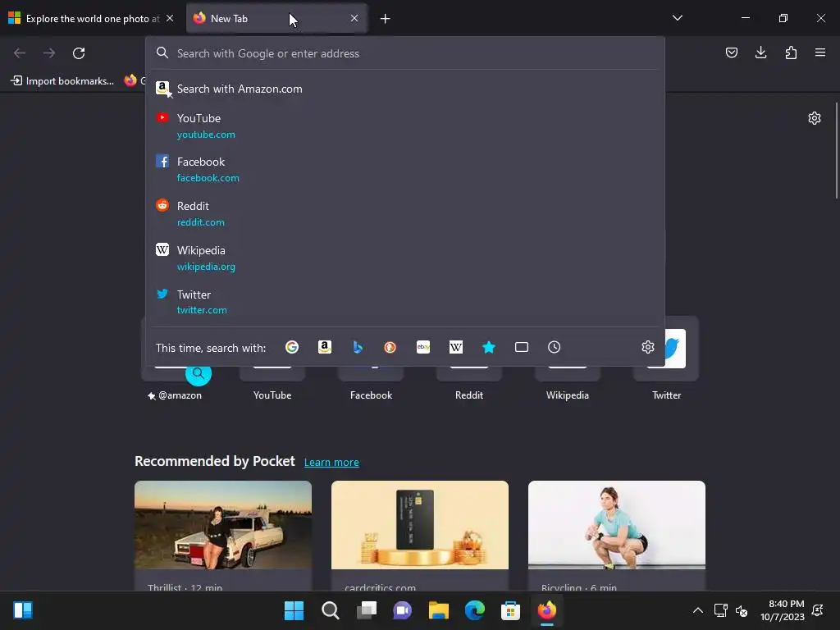This screenshot has height=630, width=840.
Task: Click the page vertical scrollbar
Action: click(836, 151)
